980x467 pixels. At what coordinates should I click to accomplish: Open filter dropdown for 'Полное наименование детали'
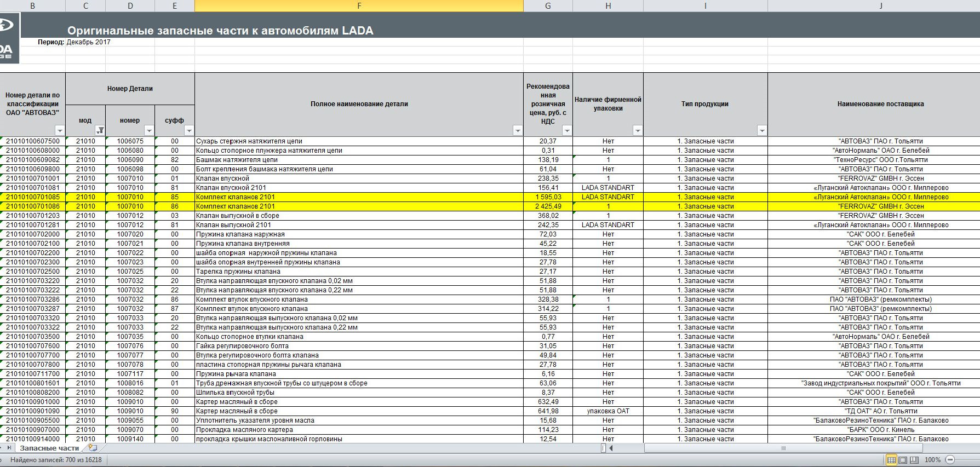click(x=518, y=130)
